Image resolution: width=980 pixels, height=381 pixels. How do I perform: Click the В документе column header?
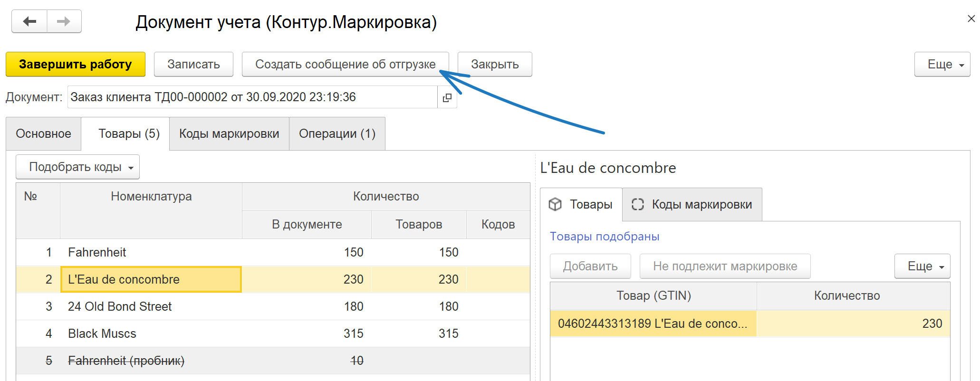[x=307, y=225]
